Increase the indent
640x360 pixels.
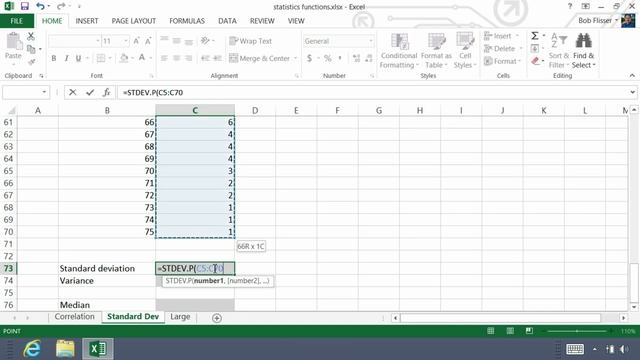click(218, 58)
